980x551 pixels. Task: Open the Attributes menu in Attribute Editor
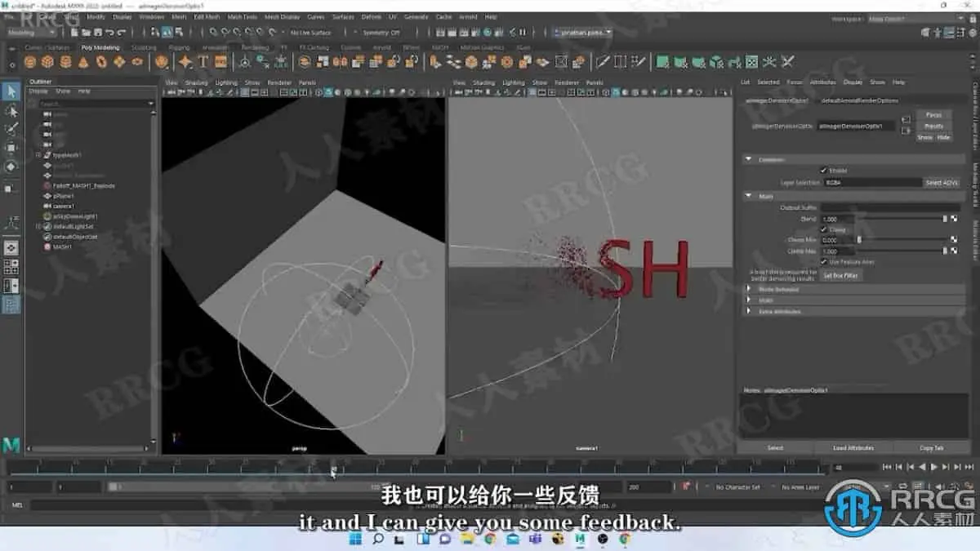tap(822, 82)
